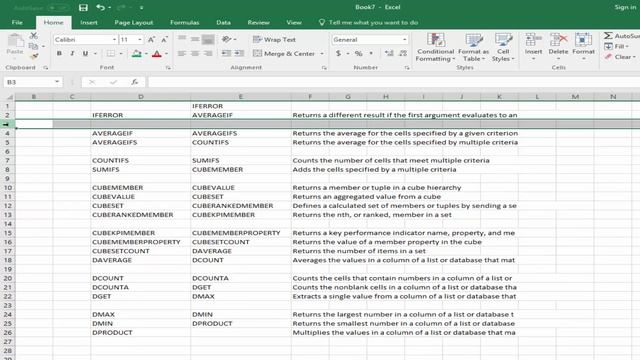640x360 pixels.
Task: Open the font size dropdown
Action: click(140, 40)
